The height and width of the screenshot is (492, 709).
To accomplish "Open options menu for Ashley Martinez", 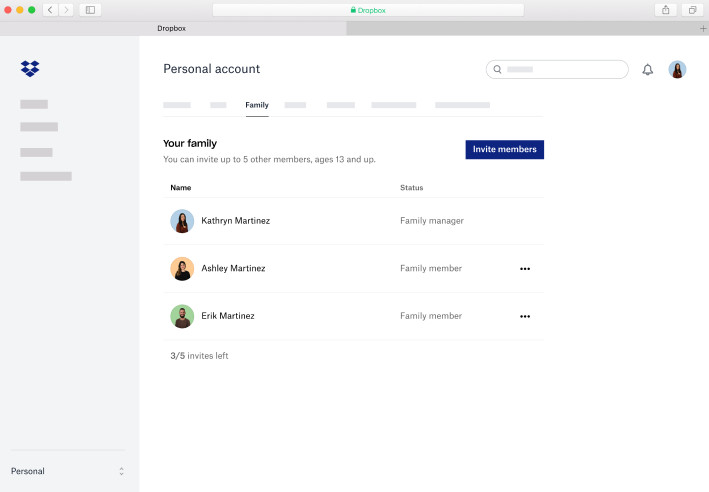I will [525, 269].
